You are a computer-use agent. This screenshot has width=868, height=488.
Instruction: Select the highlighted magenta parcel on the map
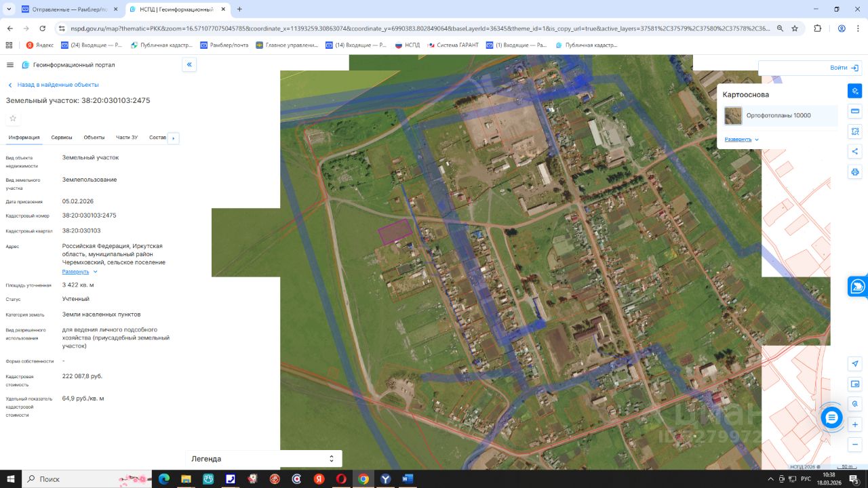(395, 232)
